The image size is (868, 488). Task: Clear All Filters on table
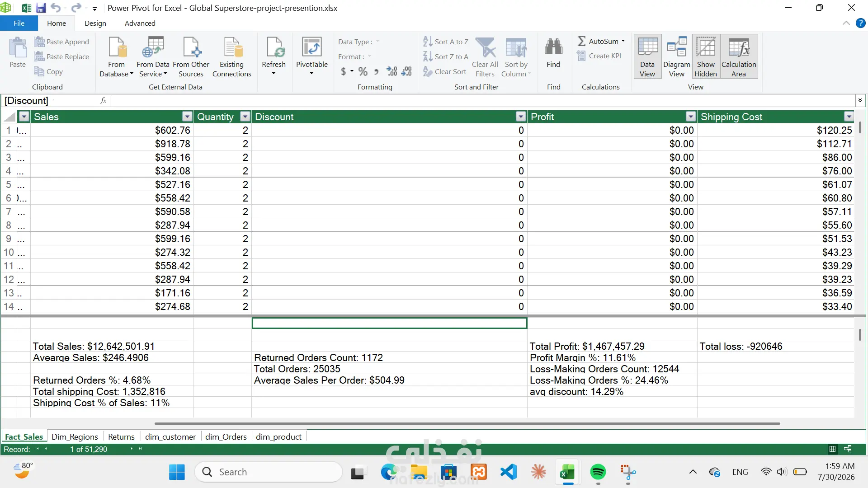pos(485,57)
